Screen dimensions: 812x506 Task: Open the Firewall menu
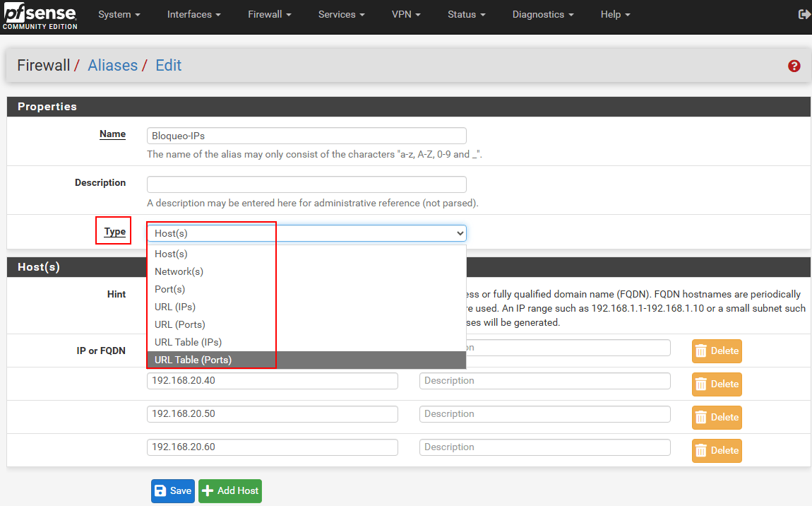click(x=269, y=15)
